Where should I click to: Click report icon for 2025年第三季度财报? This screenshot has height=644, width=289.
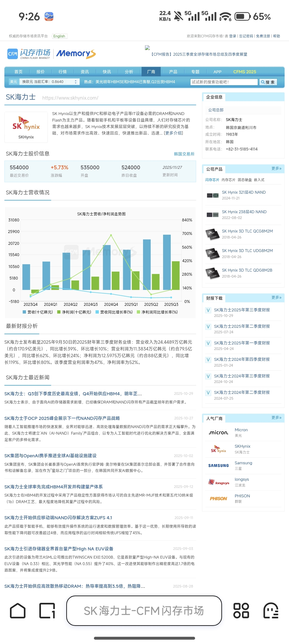(208, 310)
